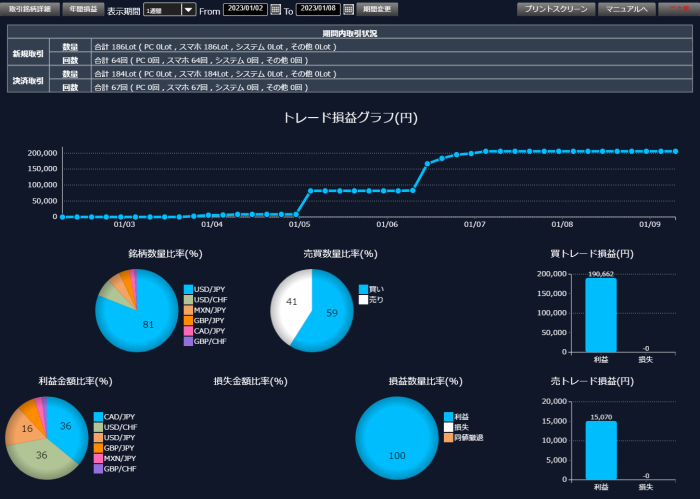Toggle 同額撤退 legend in 損益数量比率 chart
Screen dimensions: 700x499
448,437
